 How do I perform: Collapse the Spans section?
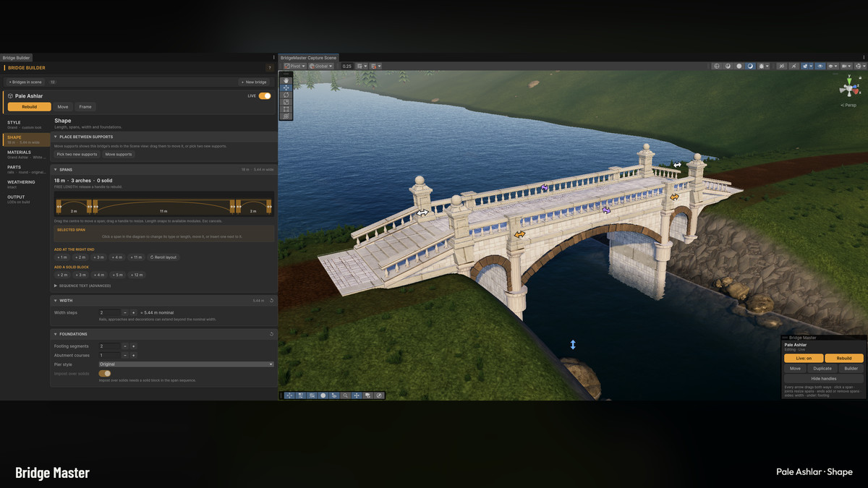[x=56, y=170]
